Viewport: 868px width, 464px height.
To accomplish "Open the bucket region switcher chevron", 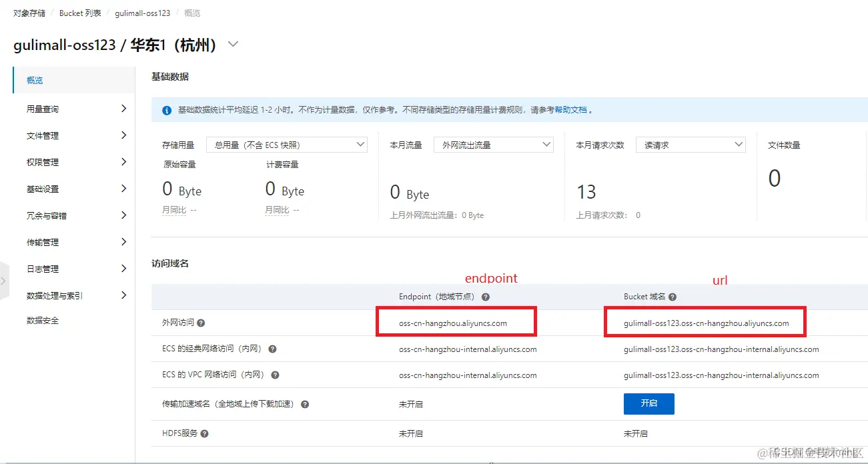I will coord(233,45).
